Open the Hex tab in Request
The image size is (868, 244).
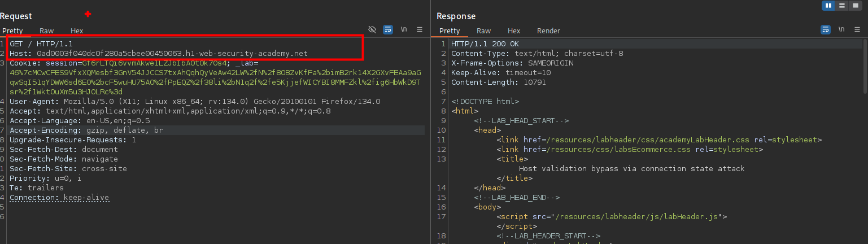[77, 31]
